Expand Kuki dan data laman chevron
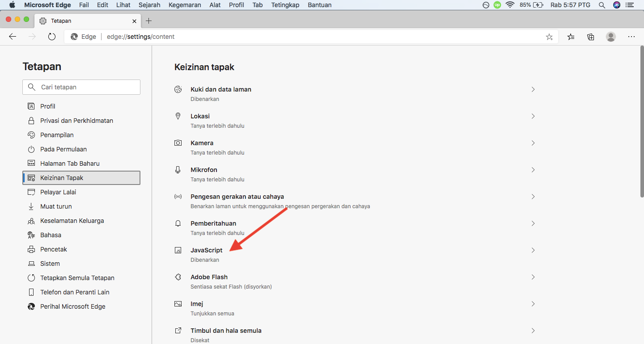The height and width of the screenshot is (344, 644). 533,89
